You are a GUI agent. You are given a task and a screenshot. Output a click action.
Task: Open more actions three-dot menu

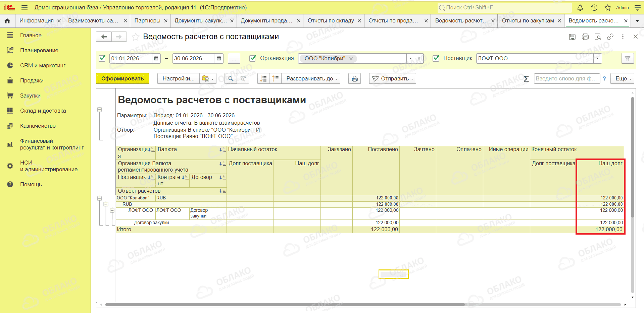(x=623, y=37)
